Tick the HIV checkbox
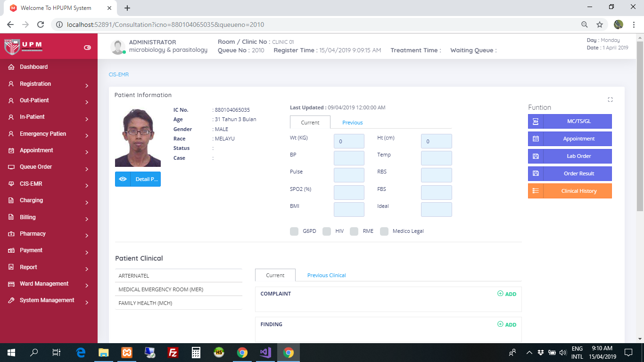Viewport: 644px width, 362px height. click(327, 231)
